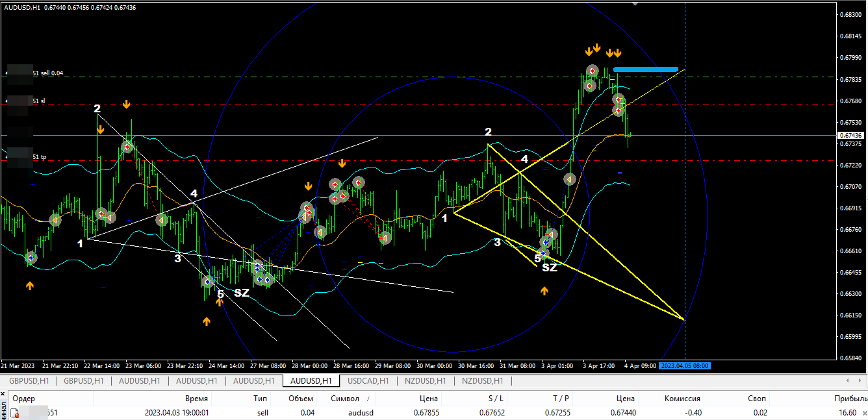Sort orders by the Ордер column header

[24, 398]
